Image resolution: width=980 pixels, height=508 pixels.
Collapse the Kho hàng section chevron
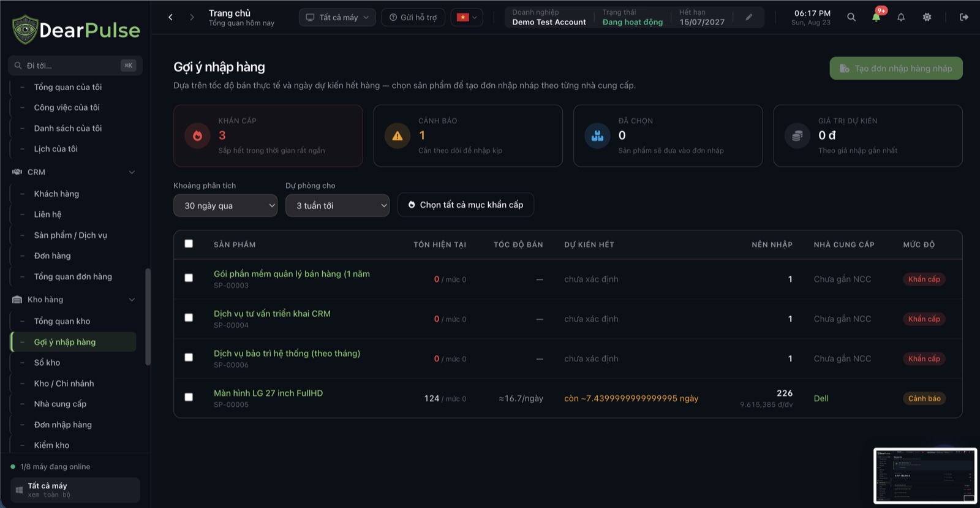132,300
